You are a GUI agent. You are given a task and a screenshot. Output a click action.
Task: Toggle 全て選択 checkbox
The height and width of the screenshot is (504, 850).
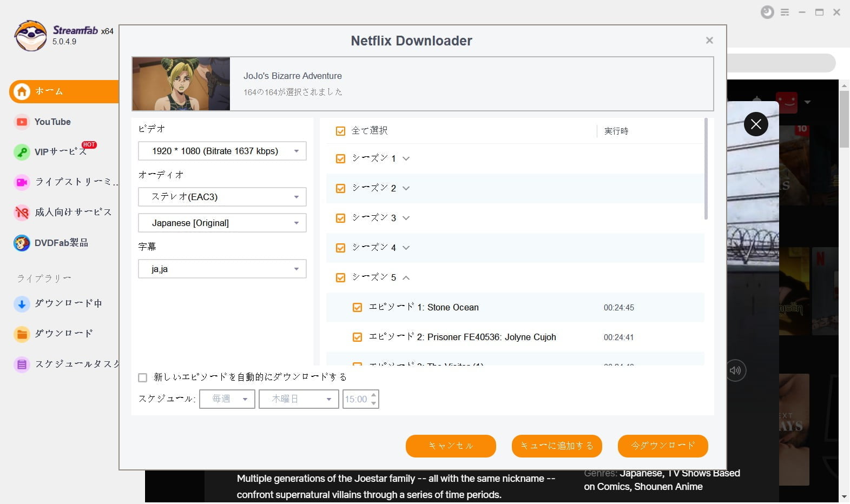click(340, 131)
